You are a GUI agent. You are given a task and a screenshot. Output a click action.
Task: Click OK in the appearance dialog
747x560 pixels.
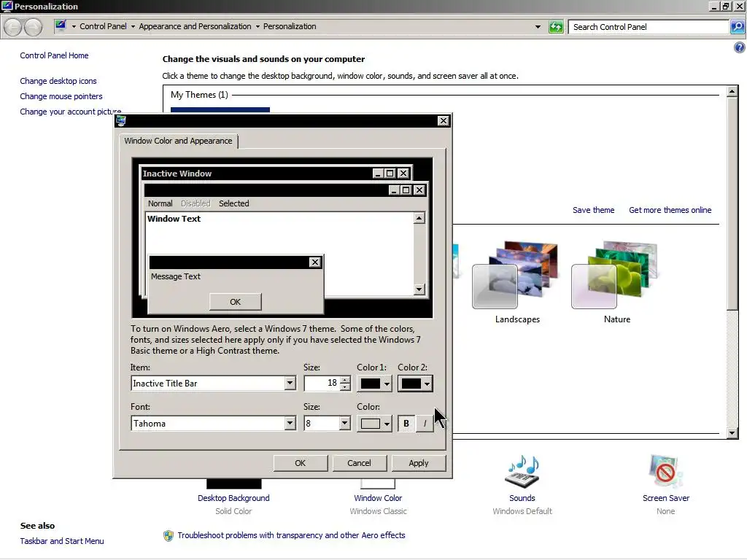(300, 463)
